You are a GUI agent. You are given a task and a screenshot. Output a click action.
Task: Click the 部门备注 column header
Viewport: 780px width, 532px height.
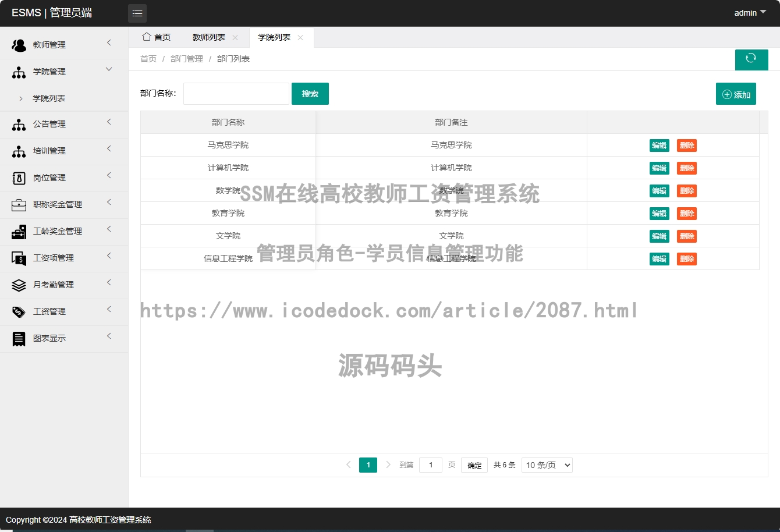[x=451, y=122]
